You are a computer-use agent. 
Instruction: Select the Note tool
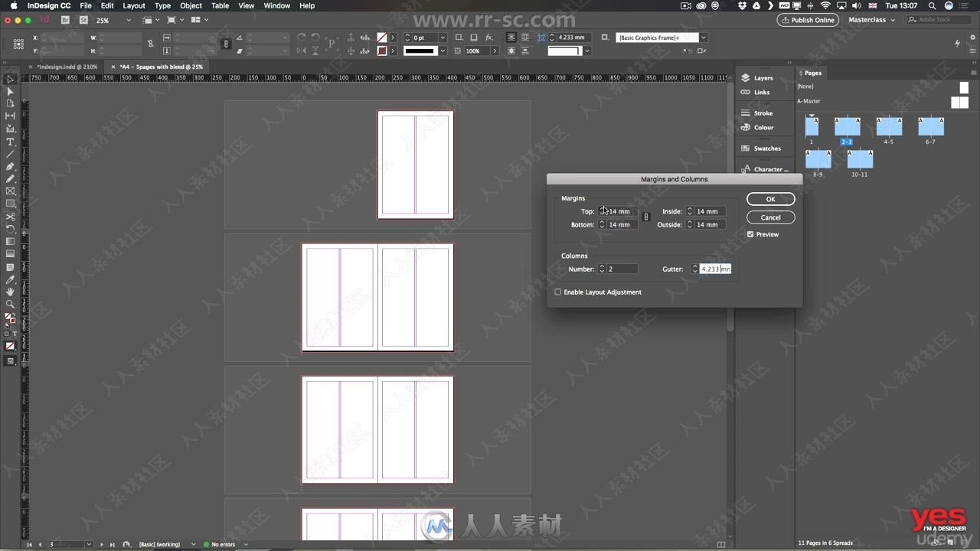(10, 267)
